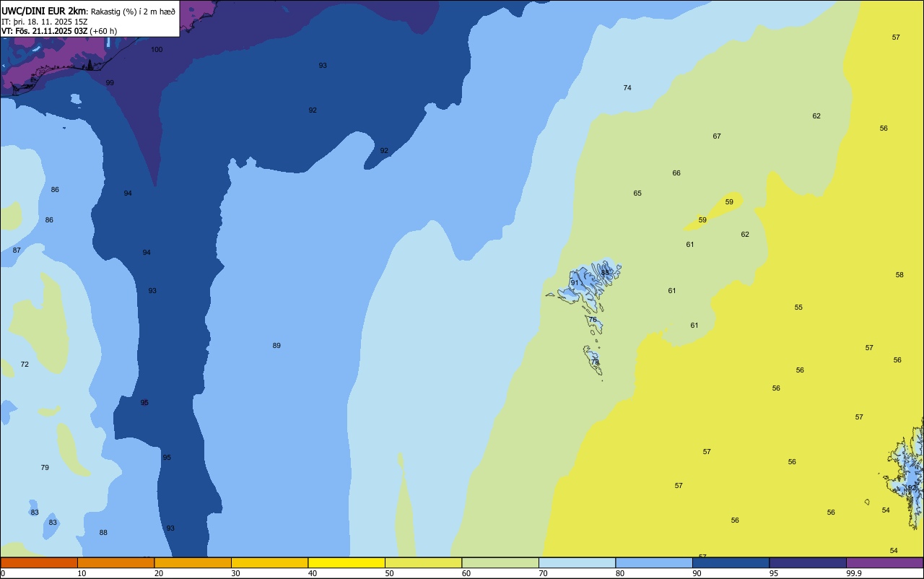924x579 pixels.
Task: Click the '99' humidity value on the map
Action: pos(110,82)
